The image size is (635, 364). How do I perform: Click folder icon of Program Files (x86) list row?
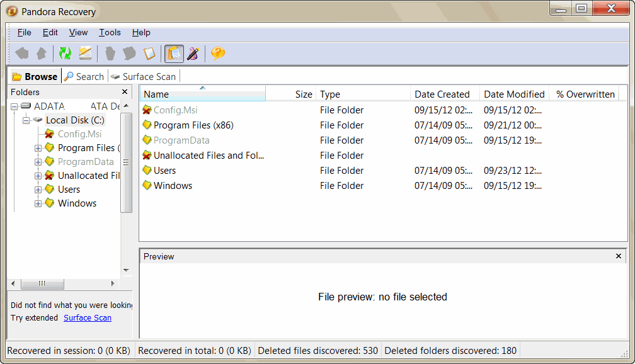[147, 125]
